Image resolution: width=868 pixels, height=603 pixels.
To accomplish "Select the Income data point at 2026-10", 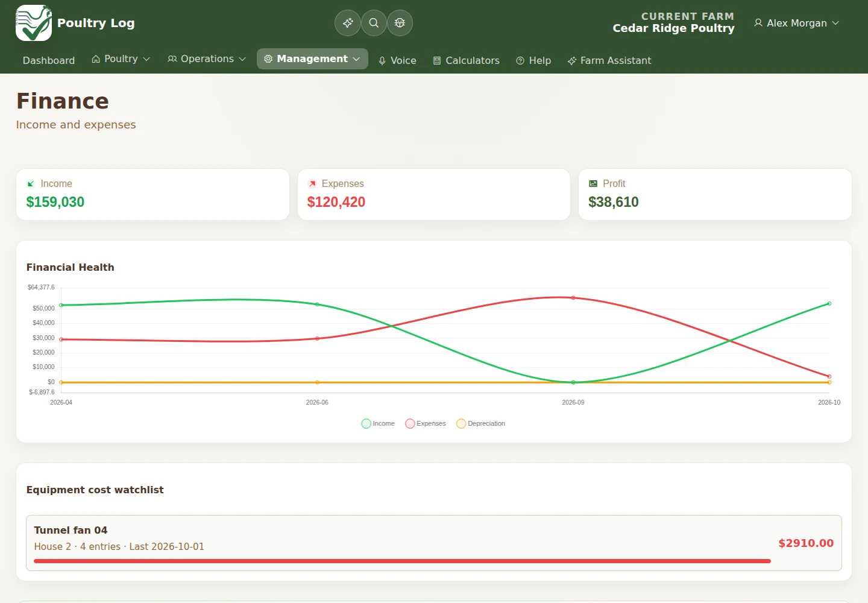I will (x=829, y=304).
